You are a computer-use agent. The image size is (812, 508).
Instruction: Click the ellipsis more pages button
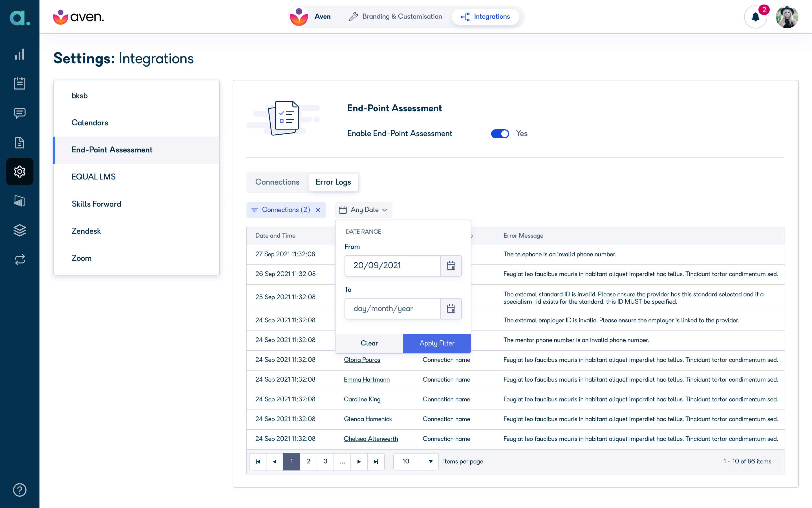coord(342,461)
